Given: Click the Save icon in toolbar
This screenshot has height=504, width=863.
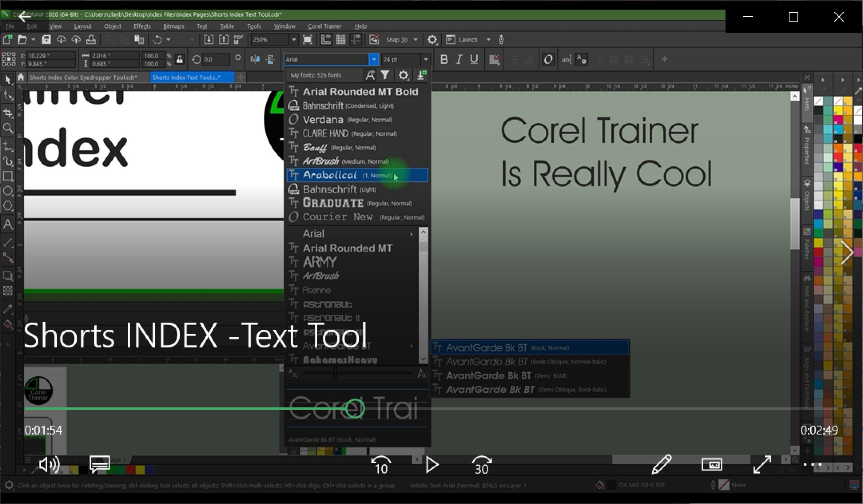Looking at the screenshot, I should 46,40.
